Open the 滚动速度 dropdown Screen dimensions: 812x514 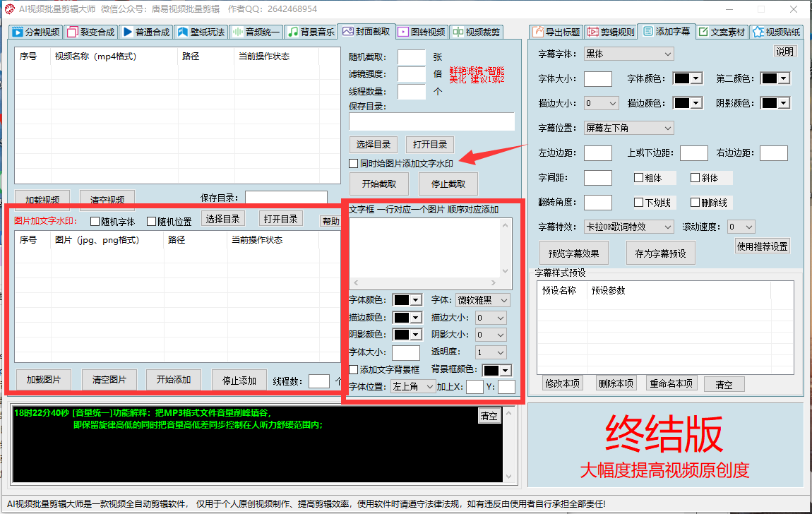point(741,227)
